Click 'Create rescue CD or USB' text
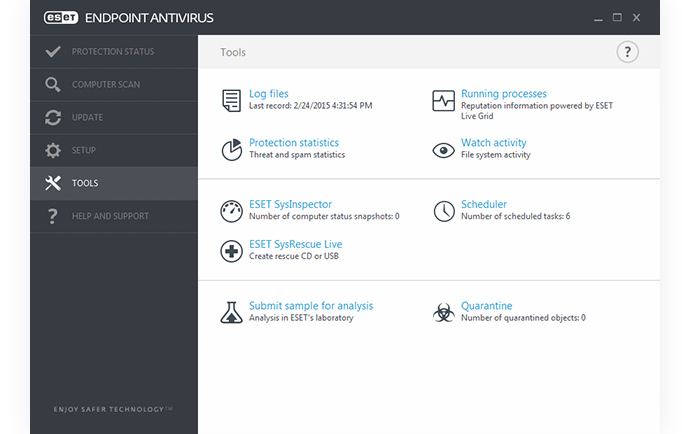The height and width of the screenshot is (434, 690). coord(294,256)
